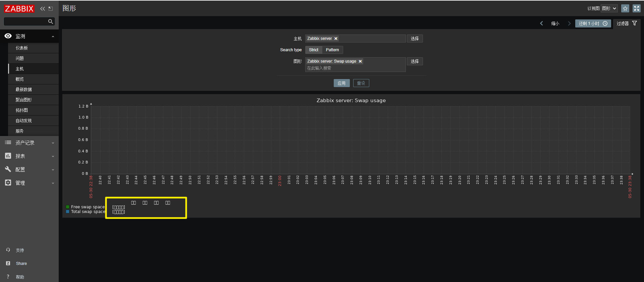This screenshot has width=644, height=282.
Task: Click the 帮助 help link
Action: coord(20,277)
